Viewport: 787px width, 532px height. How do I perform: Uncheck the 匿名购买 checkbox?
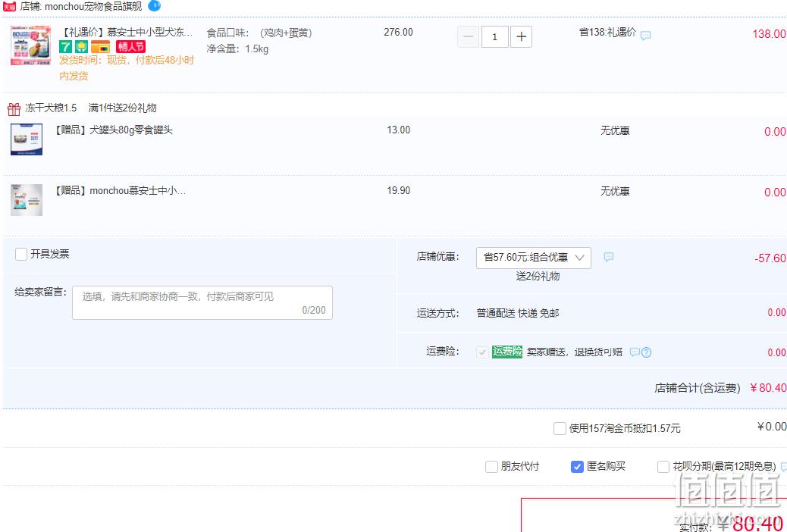coord(577,467)
